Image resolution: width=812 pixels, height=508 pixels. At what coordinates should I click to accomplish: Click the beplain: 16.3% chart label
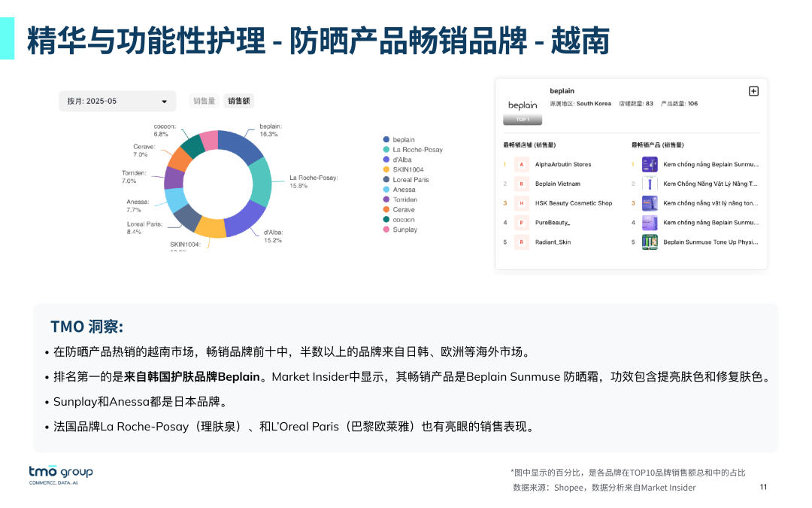(x=271, y=130)
